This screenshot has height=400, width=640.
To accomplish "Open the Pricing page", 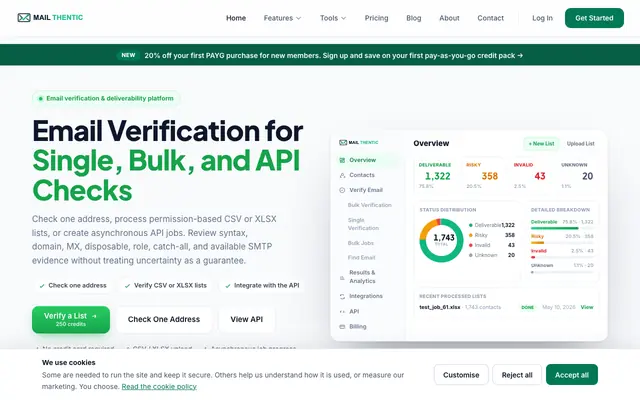I will [376, 18].
